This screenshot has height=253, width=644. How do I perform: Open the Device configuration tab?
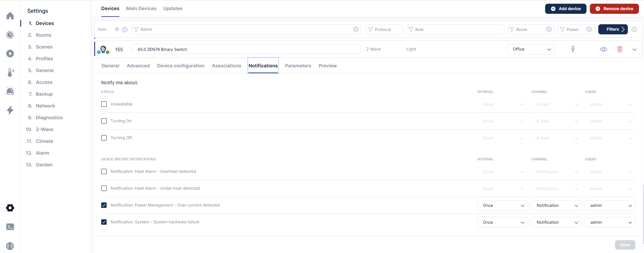coord(181,66)
